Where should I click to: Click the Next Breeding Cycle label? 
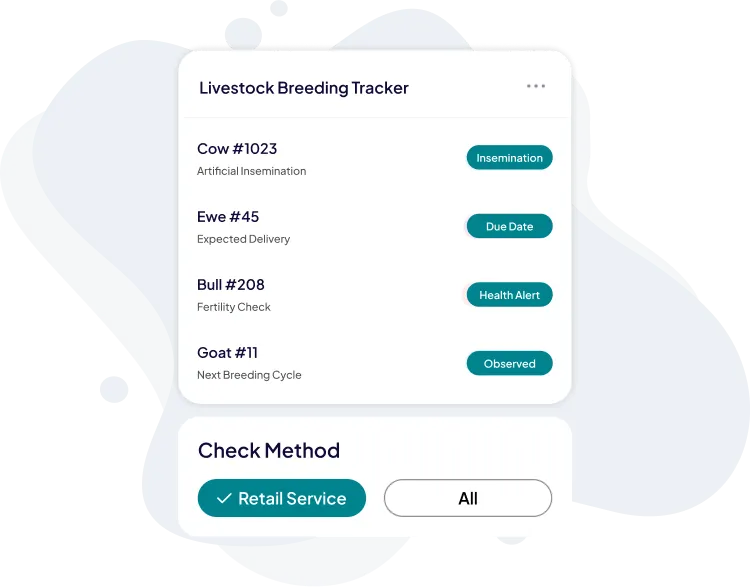point(249,375)
